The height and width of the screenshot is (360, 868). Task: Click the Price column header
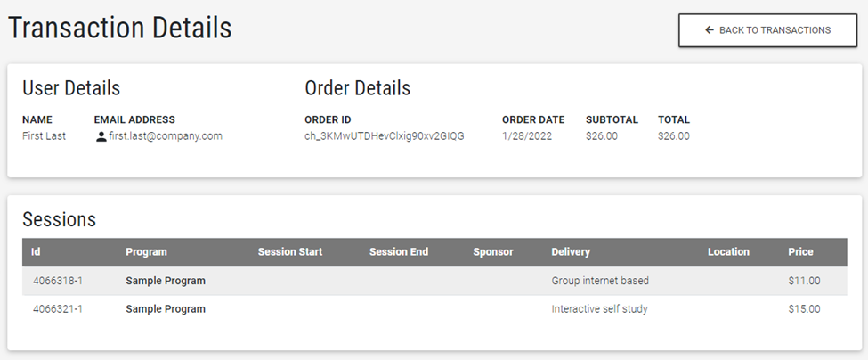(800, 252)
